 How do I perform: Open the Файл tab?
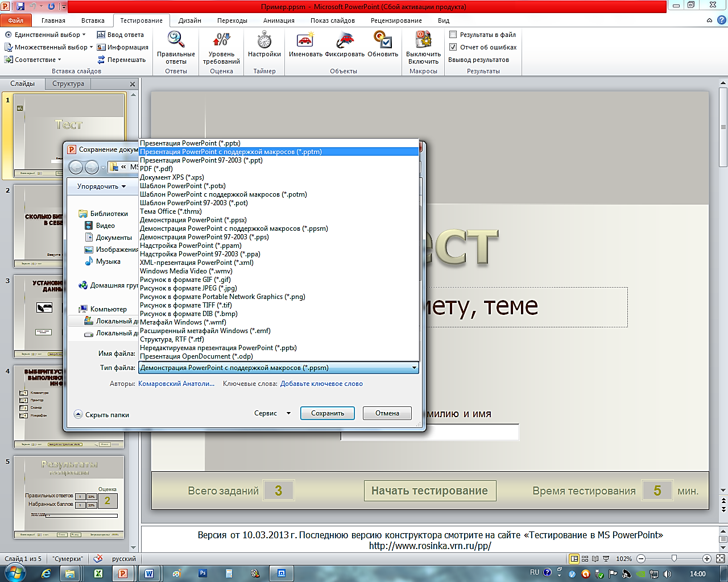[x=16, y=20]
